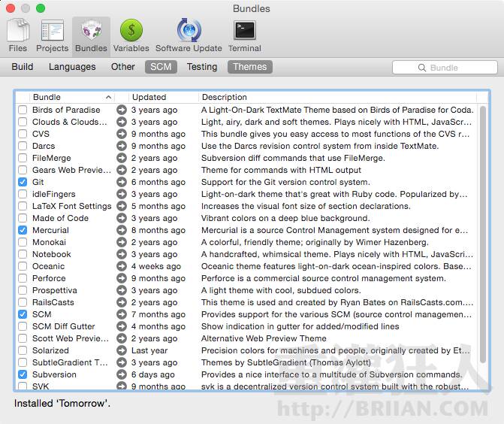Click the arrow icon in Subversion row
504x424 pixels.
(122, 374)
